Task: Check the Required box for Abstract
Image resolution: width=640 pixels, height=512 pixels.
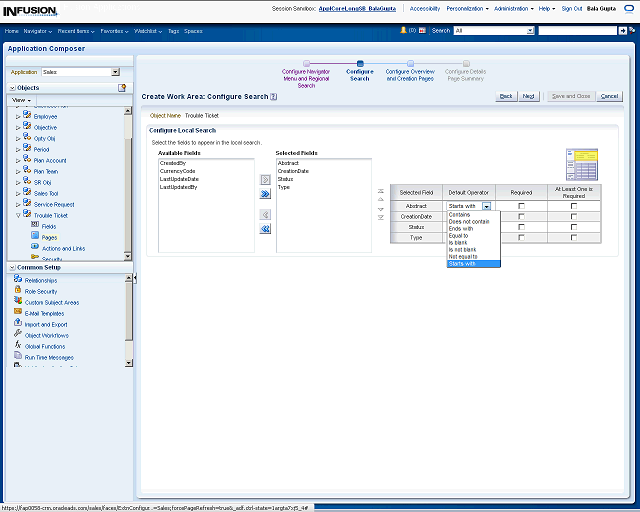Action: click(521, 205)
